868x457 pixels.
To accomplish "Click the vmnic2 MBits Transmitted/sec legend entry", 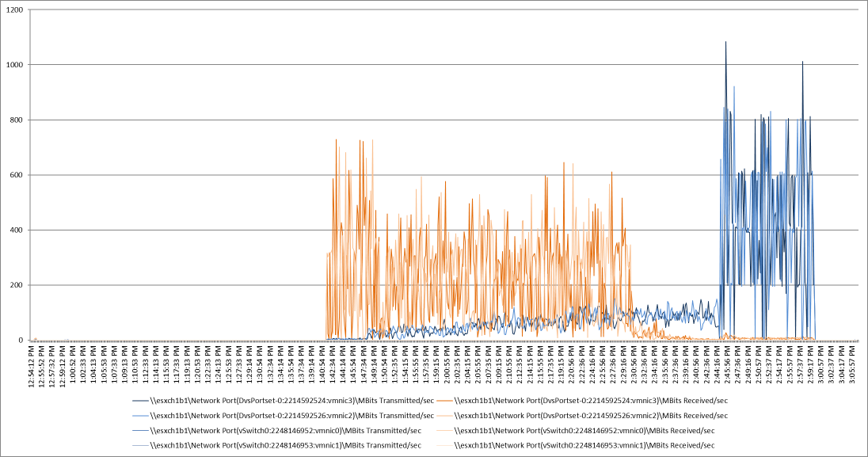I will click(283, 416).
